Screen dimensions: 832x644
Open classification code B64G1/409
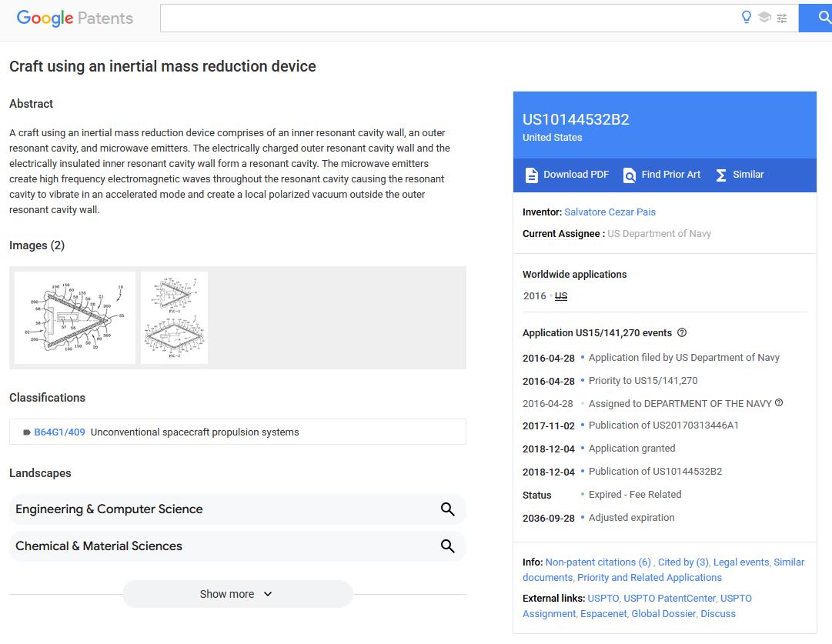(59, 432)
